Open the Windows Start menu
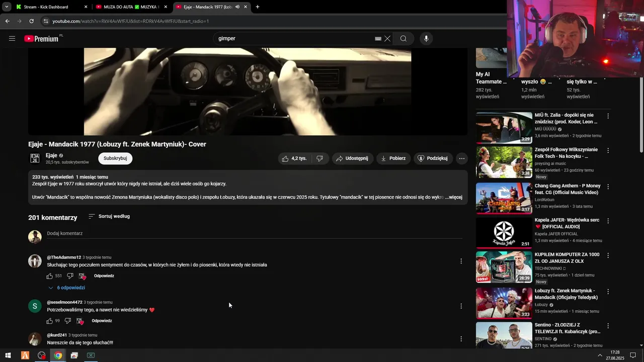 click(8, 355)
